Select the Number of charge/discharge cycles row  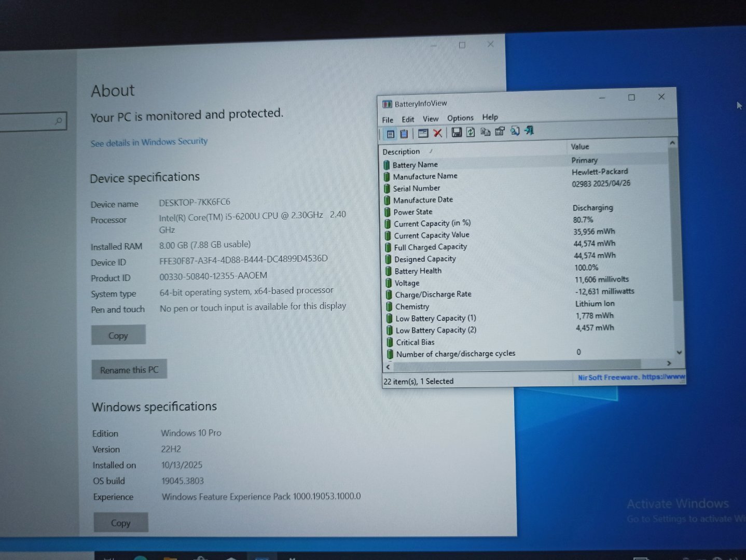[x=530, y=353]
